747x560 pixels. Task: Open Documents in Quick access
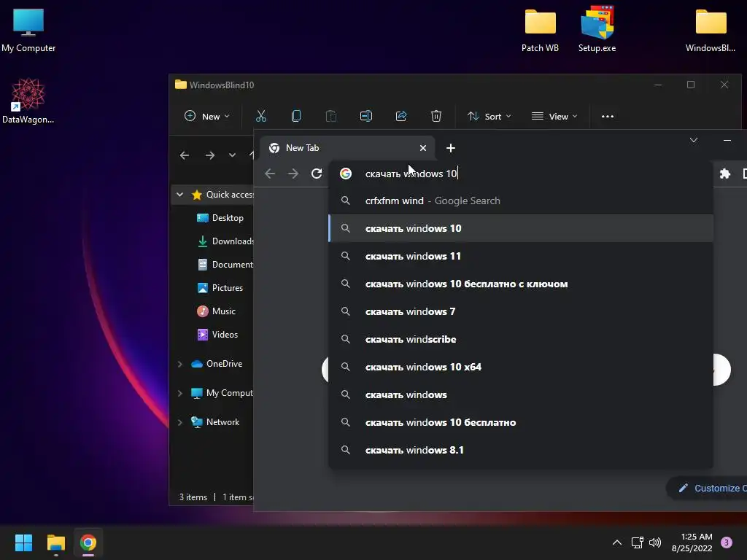(x=225, y=265)
